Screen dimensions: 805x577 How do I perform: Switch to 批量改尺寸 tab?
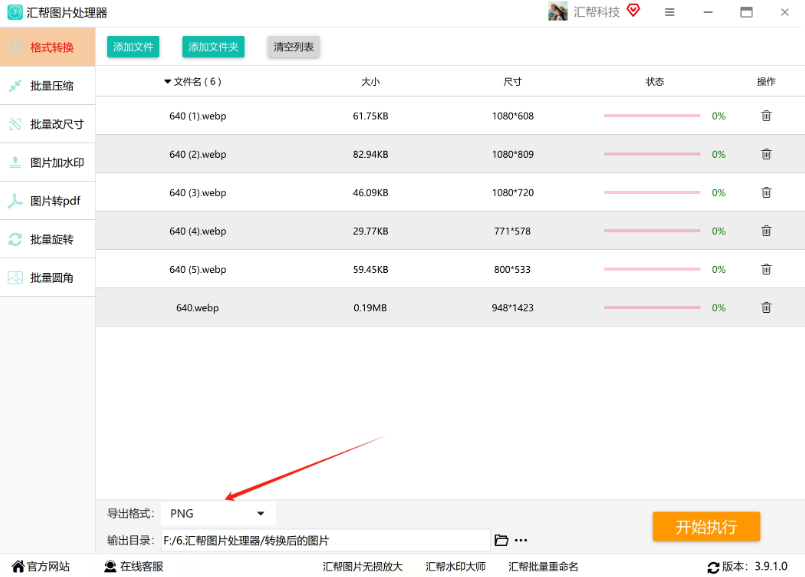47,124
